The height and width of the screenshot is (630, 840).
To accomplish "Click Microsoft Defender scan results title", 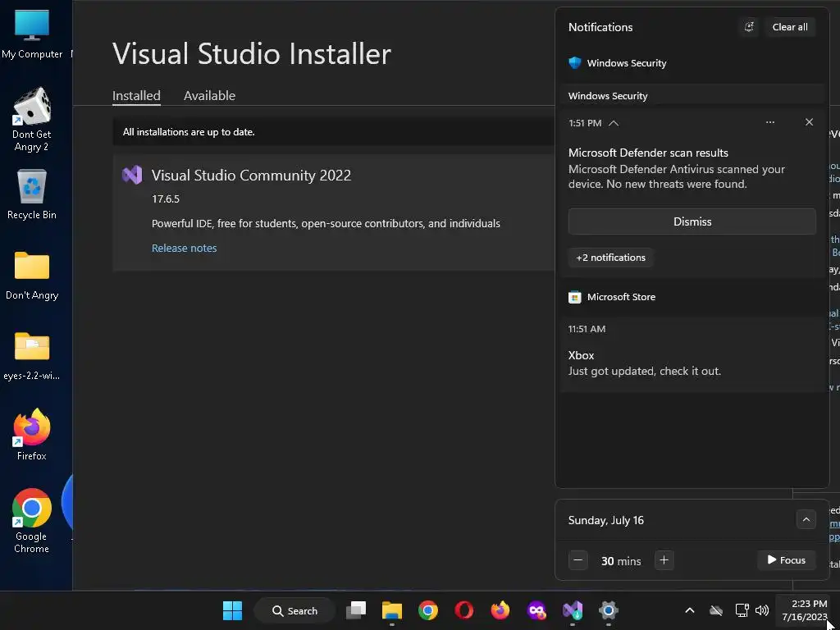I will [648, 153].
